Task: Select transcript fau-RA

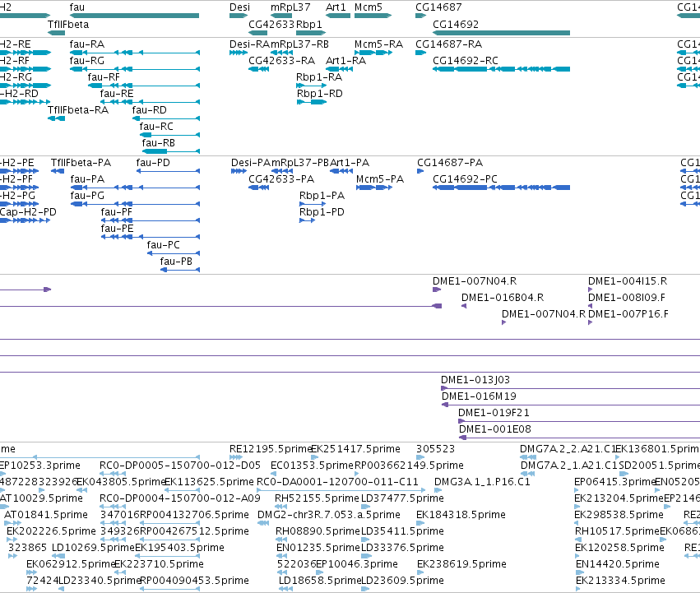Action: point(87,44)
